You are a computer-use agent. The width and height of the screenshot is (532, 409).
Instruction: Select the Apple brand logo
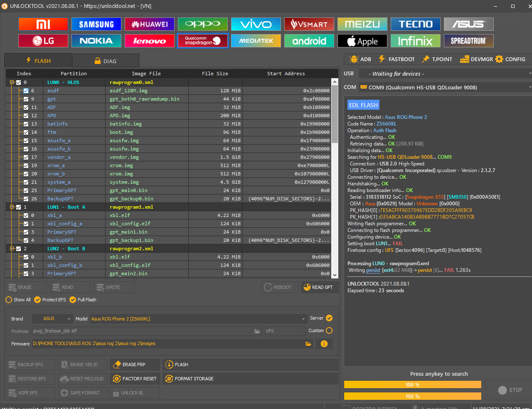[362, 41]
